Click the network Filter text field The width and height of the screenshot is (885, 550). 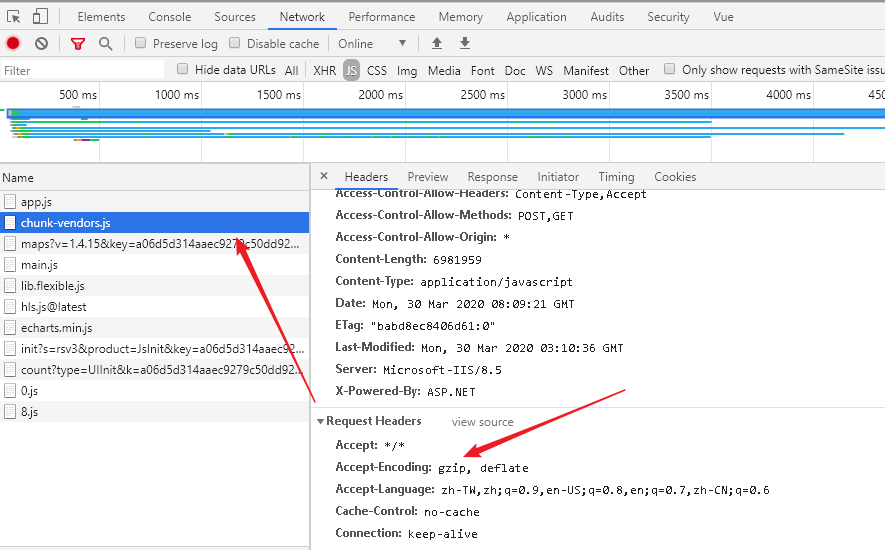[x=82, y=70]
